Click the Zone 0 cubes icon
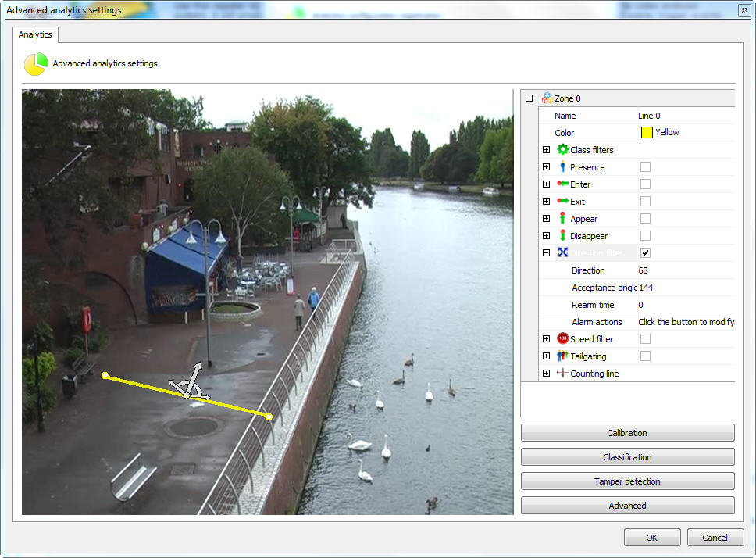This screenshot has height=558, width=756. [x=547, y=98]
